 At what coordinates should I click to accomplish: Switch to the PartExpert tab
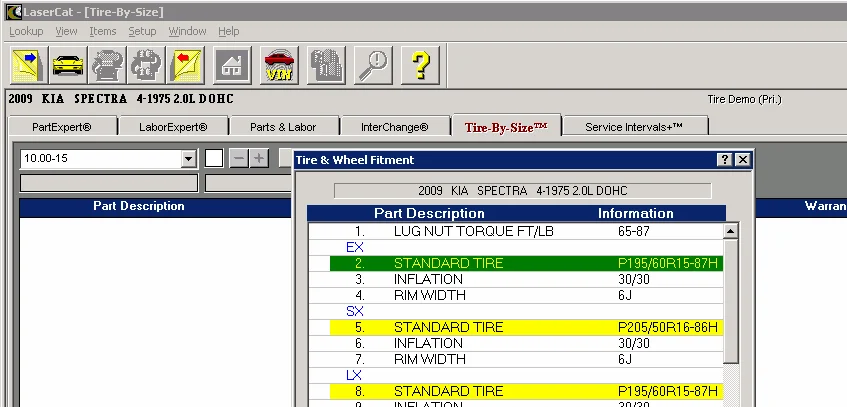[x=62, y=127]
